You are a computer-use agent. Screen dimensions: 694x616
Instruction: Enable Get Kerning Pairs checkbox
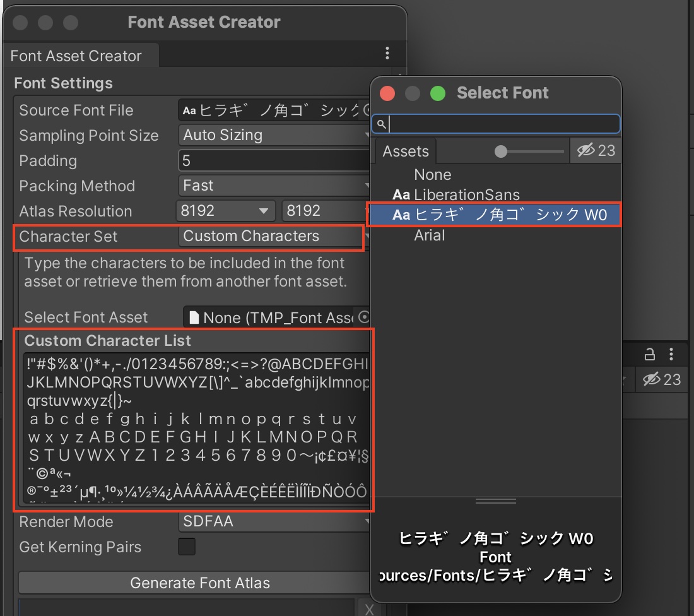[x=186, y=547]
